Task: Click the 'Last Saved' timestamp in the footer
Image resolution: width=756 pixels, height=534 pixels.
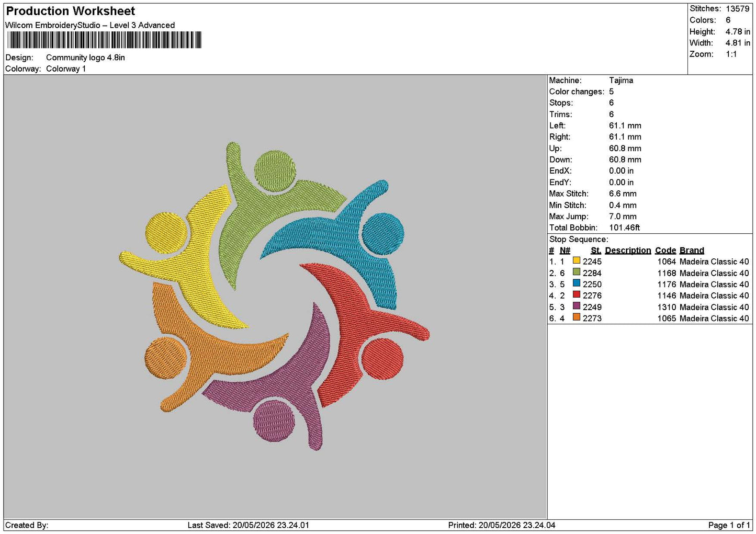Action: 248,525
